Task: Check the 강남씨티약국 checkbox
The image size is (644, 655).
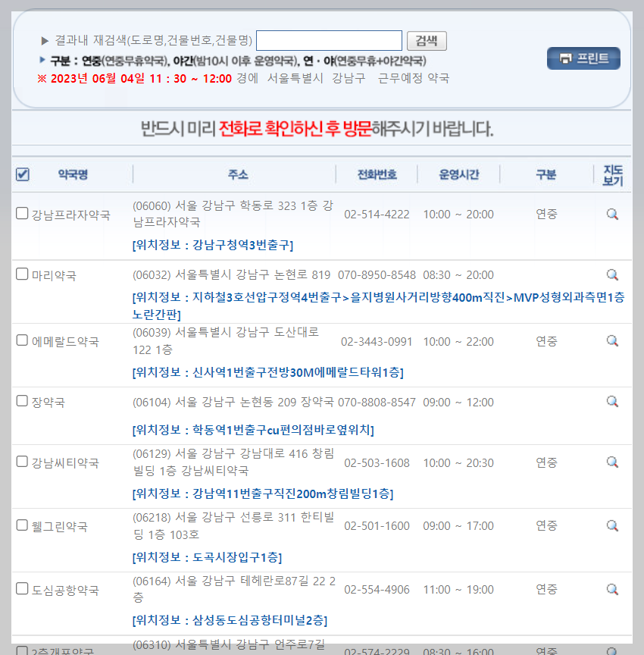Action: tap(22, 462)
